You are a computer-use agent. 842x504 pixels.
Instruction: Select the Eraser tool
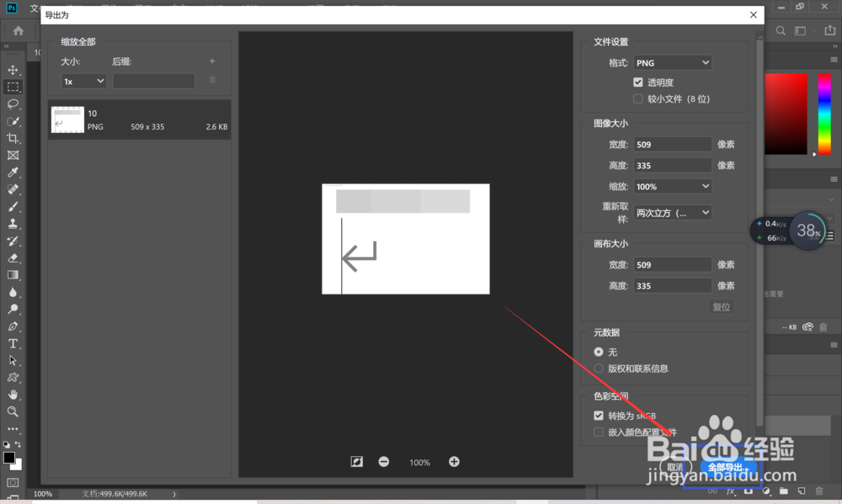13,258
